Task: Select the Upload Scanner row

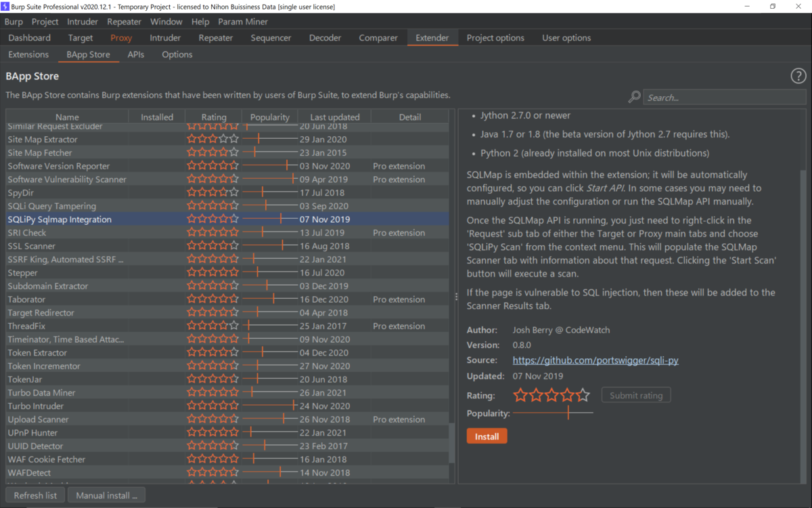Action: [227, 419]
